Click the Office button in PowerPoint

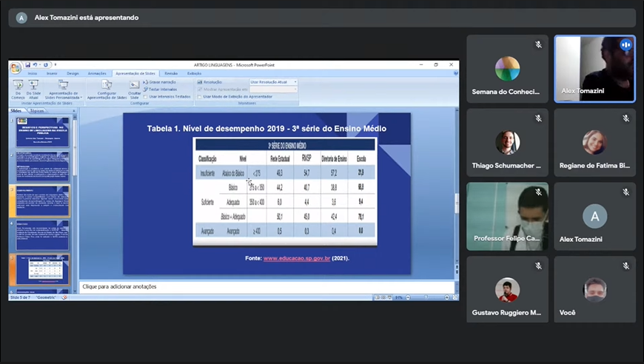[15, 67]
